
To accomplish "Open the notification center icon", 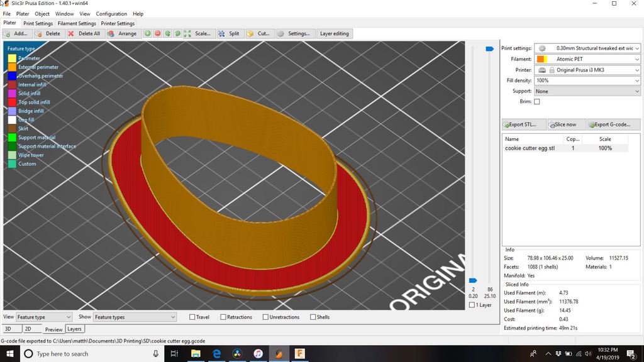I will [x=631, y=353].
